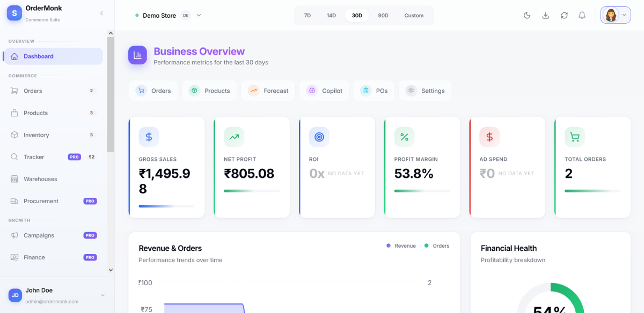Viewport: 644px width, 313px height.
Task: Switch to the Custom date tab
Action: click(x=414, y=16)
